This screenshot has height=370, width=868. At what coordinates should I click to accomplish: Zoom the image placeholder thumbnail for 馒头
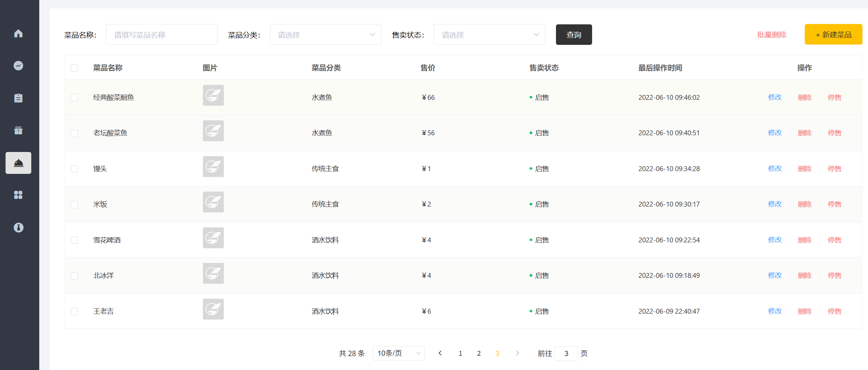click(213, 167)
